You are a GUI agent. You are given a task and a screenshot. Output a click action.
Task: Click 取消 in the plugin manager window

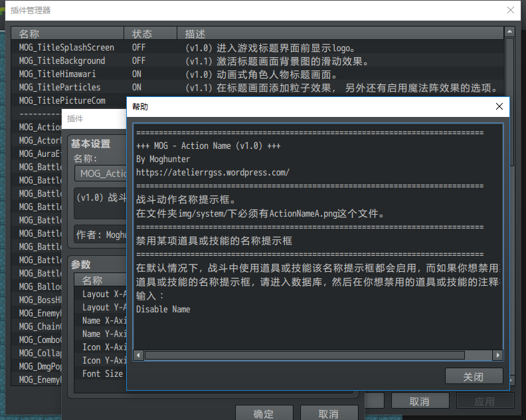[420, 401]
